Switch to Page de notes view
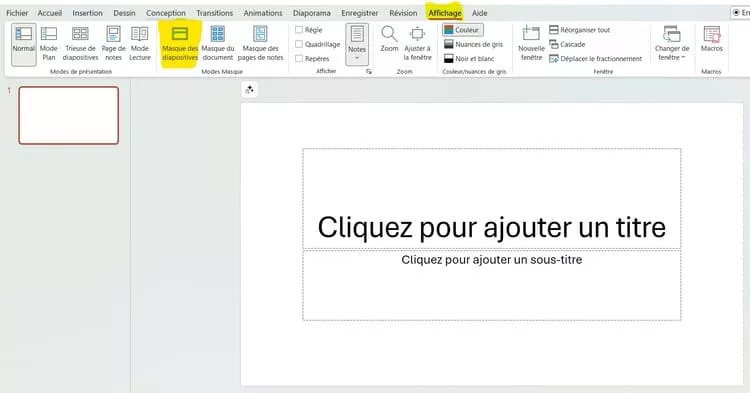 pos(113,44)
